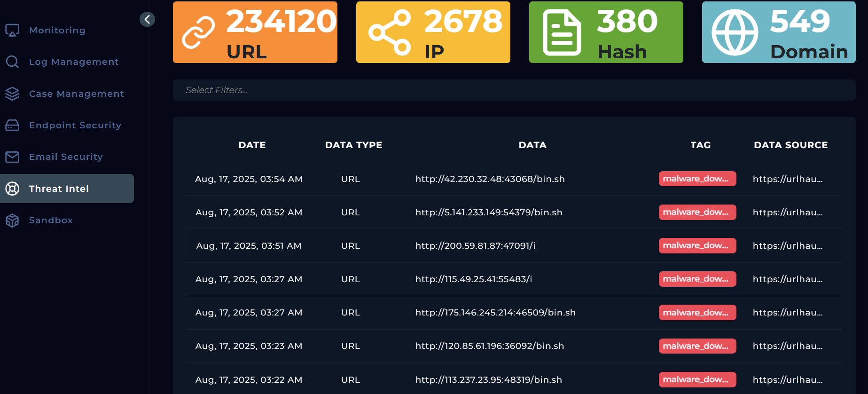The height and width of the screenshot is (394, 868).
Task: Click the Sandbox cube icon
Action: pyautogui.click(x=12, y=221)
